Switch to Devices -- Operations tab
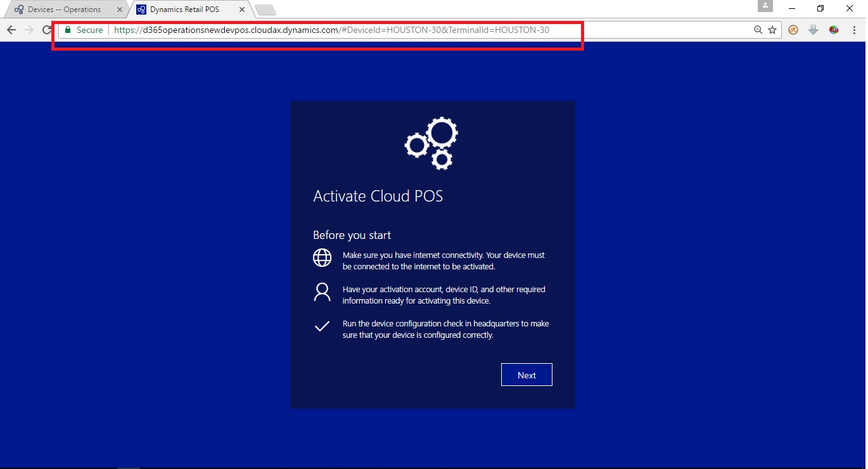Screen dimensions: 868x469 (64, 10)
